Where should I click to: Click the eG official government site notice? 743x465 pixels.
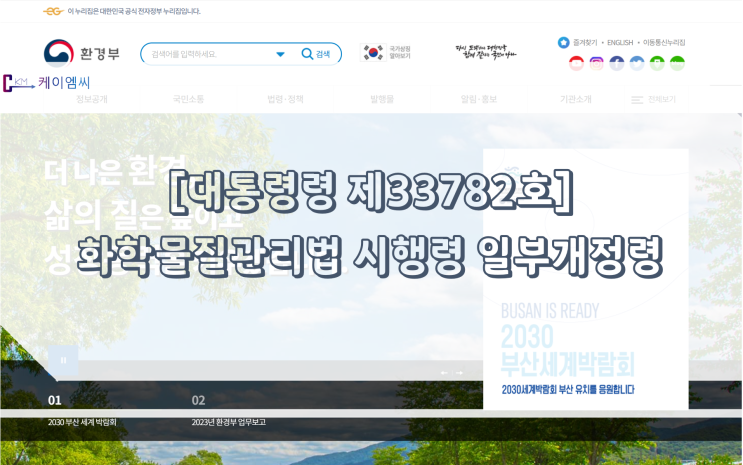pyautogui.click(x=122, y=11)
